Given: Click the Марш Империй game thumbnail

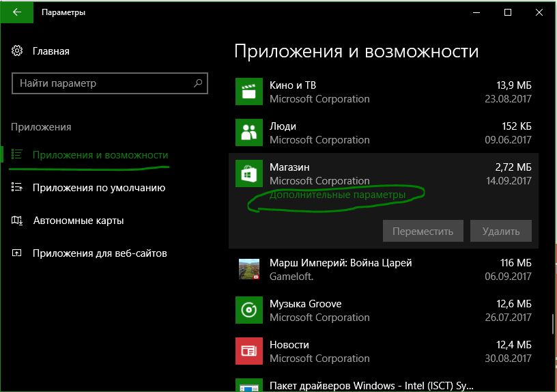Looking at the screenshot, I should click(x=249, y=269).
